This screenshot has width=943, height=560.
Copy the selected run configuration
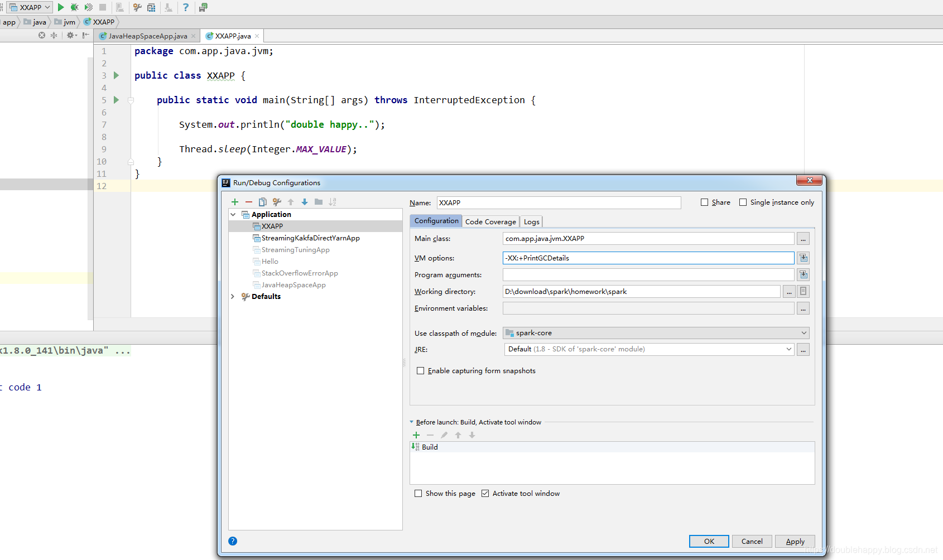[263, 202]
